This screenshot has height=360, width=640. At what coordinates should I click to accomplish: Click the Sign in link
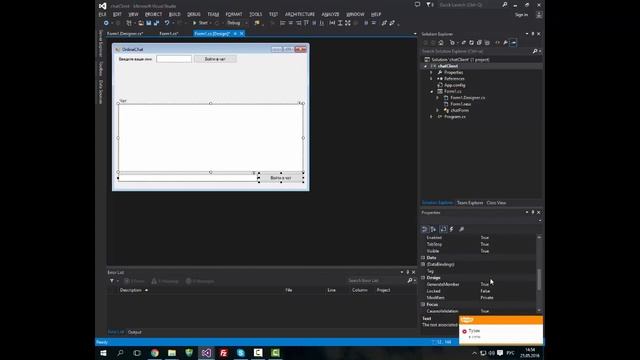click(x=521, y=15)
